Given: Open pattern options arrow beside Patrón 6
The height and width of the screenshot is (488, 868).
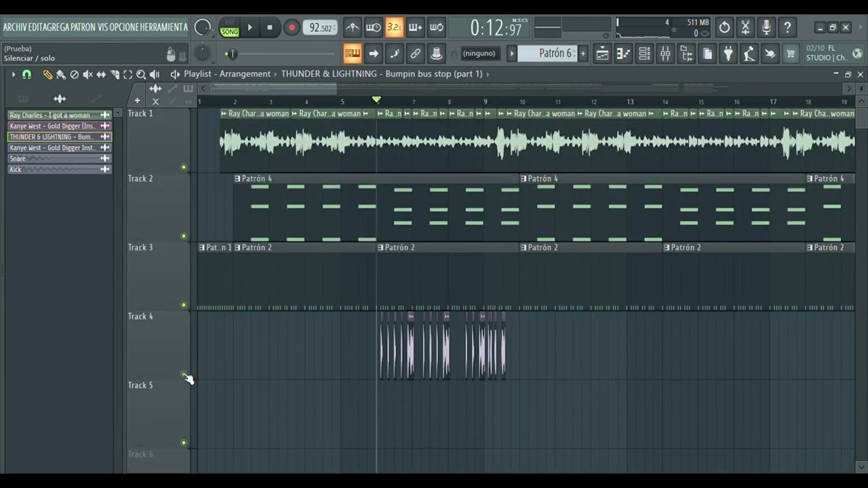Looking at the screenshot, I should pyautogui.click(x=513, y=54).
